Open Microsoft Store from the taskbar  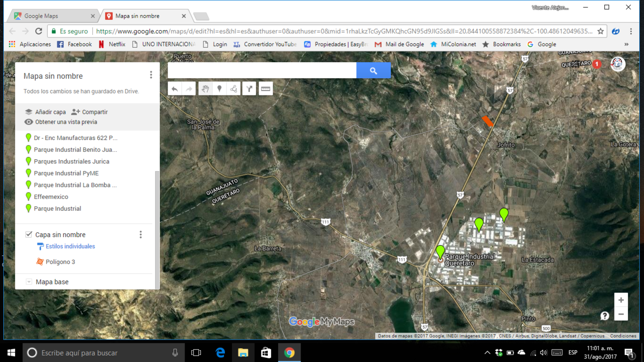[x=266, y=352]
